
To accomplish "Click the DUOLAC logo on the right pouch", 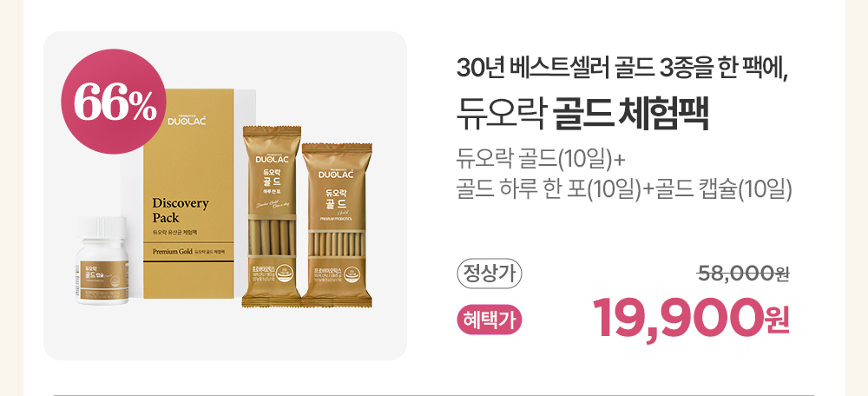I will [x=337, y=174].
